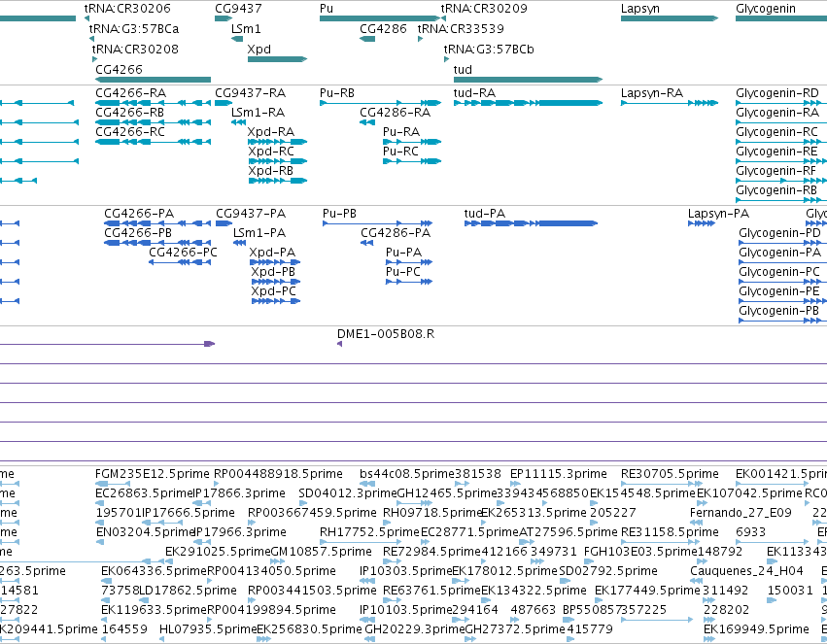Click the Pu-RB transcript
This screenshot has width=827, height=644.
pyautogui.click(x=380, y=103)
